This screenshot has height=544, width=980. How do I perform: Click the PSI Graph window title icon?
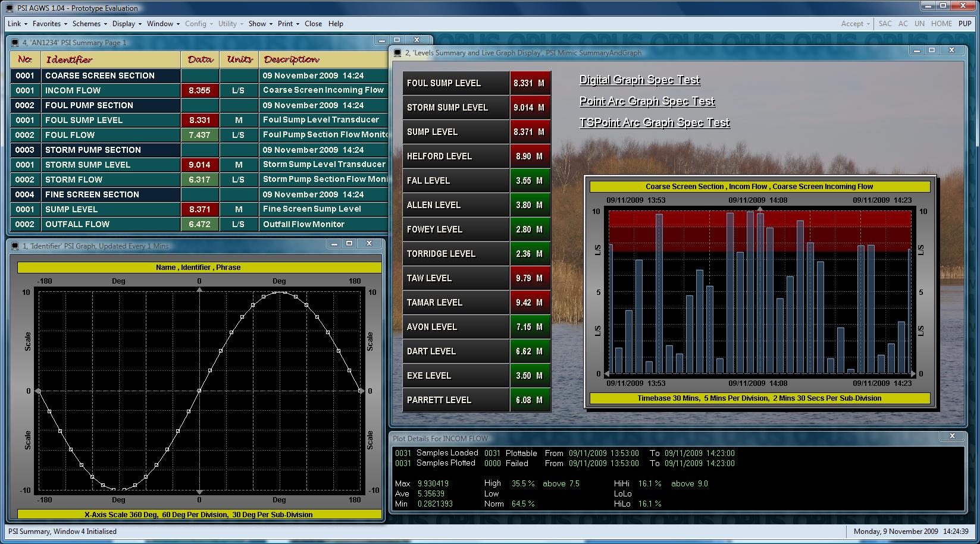(x=14, y=246)
